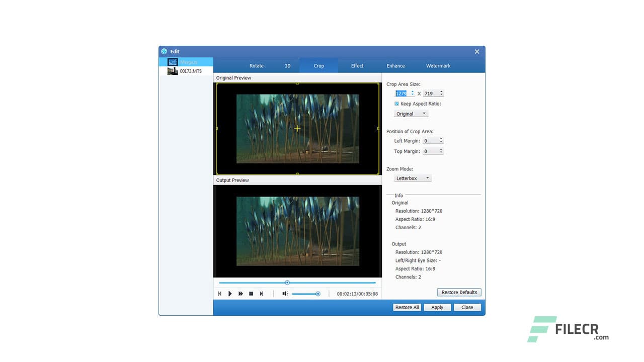The image size is (644, 362).
Task: Apply the current crop settings
Action: (437, 307)
